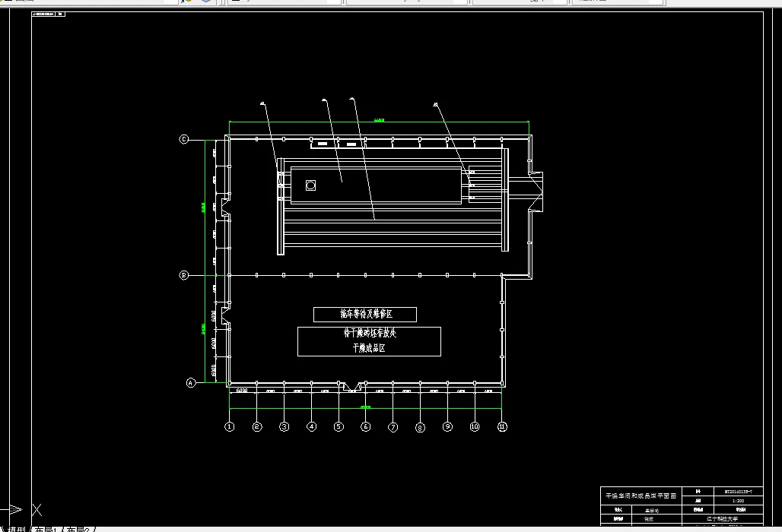Select grid axis bubble number 2

pyautogui.click(x=257, y=427)
